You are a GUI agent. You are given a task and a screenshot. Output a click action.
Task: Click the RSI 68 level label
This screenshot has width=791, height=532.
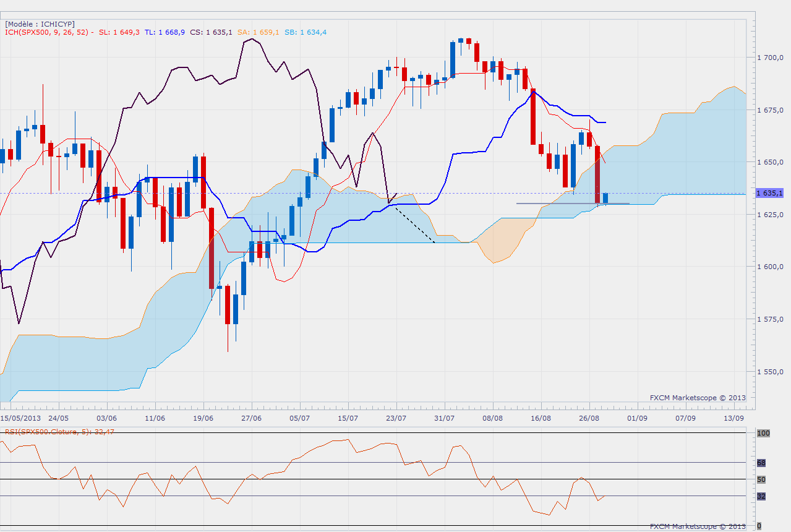tap(761, 463)
